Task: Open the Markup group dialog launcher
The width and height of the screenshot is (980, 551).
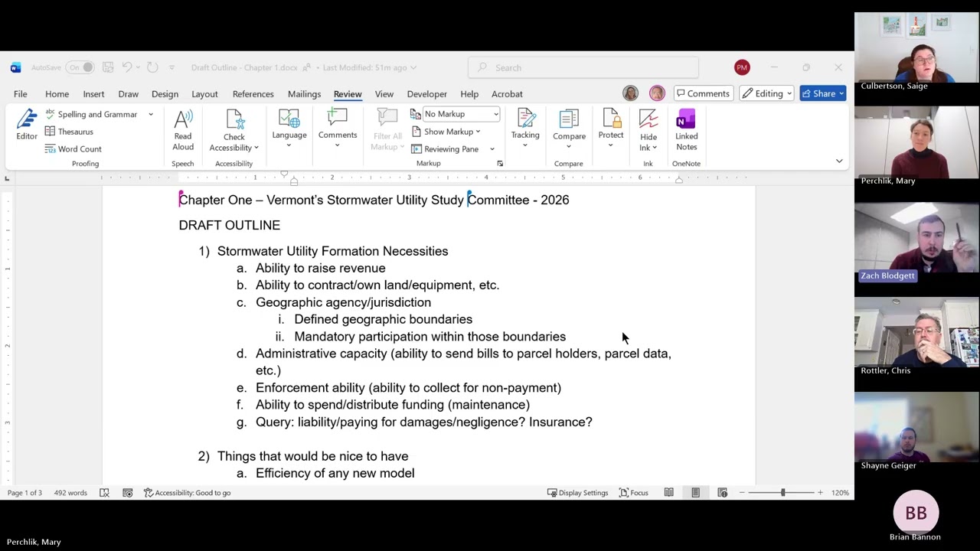Action: click(x=500, y=164)
